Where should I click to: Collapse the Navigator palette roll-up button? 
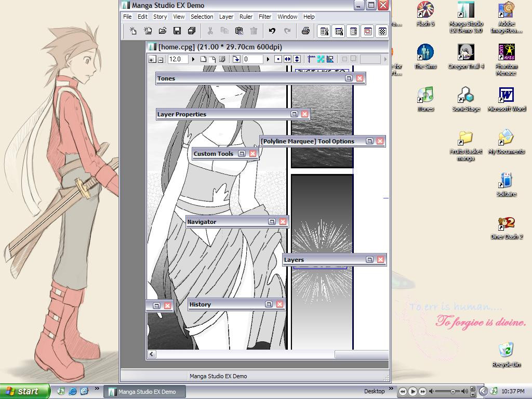tap(272, 221)
